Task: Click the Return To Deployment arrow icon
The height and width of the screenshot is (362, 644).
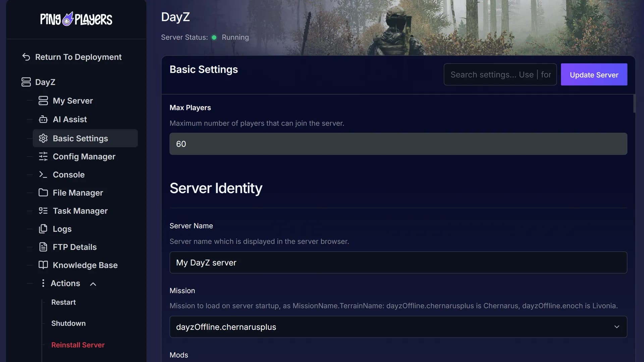Action: click(x=26, y=57)
